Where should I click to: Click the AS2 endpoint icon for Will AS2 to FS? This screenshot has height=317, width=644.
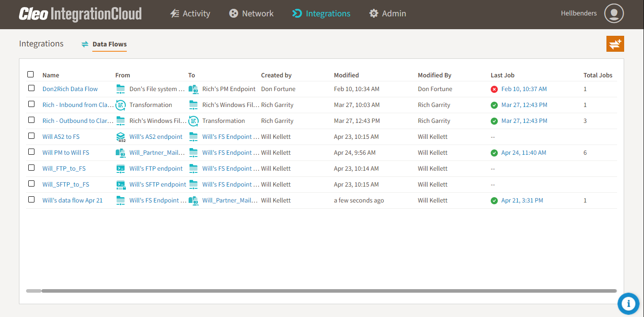coord(120,137)
